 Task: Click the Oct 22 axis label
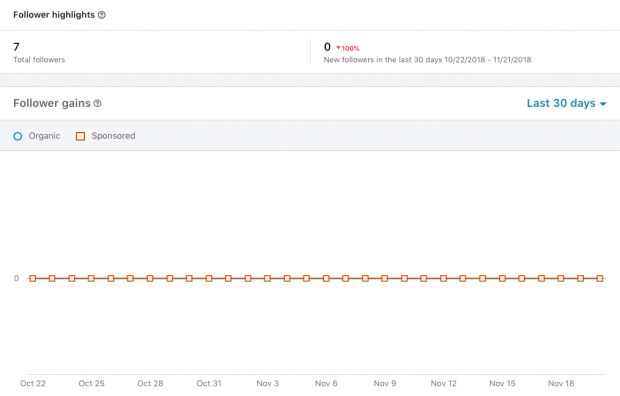pos(33,383)
